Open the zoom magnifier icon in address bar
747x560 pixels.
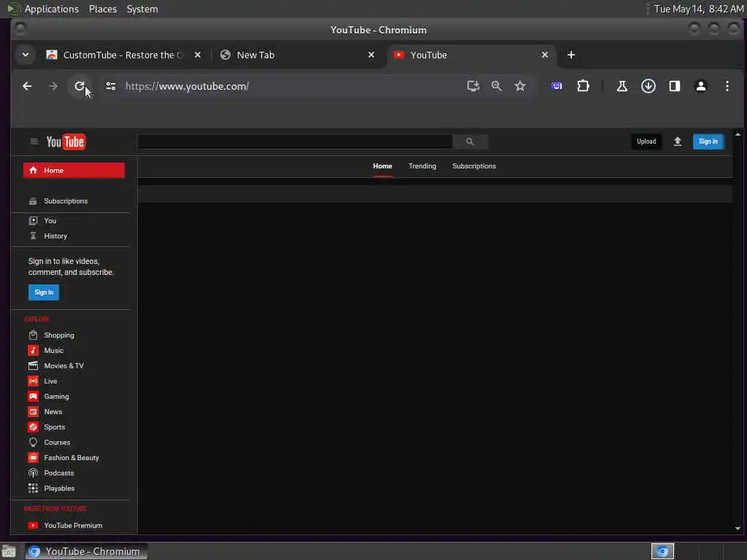496,86
